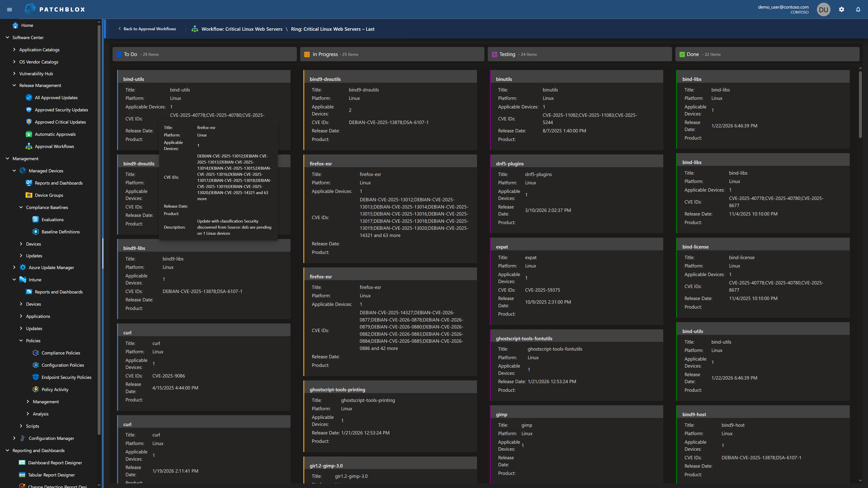Open All Approved Updates
Image resolution: width=868 pixels, height=488 pixels.
click(x=56, y=97)
